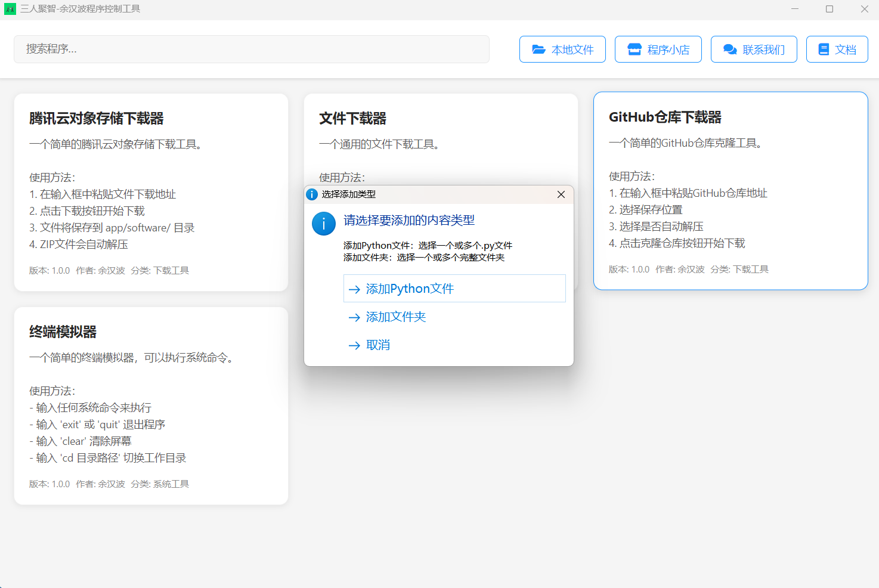Focus the 搜索程序 search field

251,49
